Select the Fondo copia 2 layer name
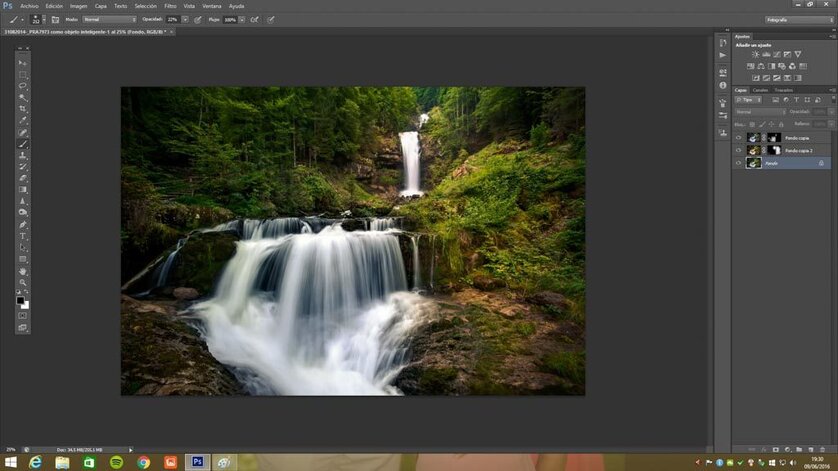The height and width of the screenshot is (471, 838). tap(799, 150)
